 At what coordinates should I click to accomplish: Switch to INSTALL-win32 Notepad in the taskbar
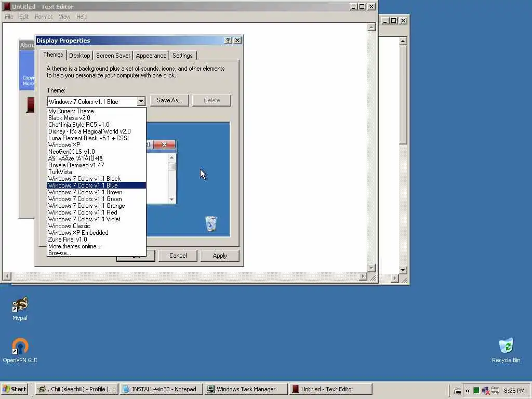tap(161, 389)
